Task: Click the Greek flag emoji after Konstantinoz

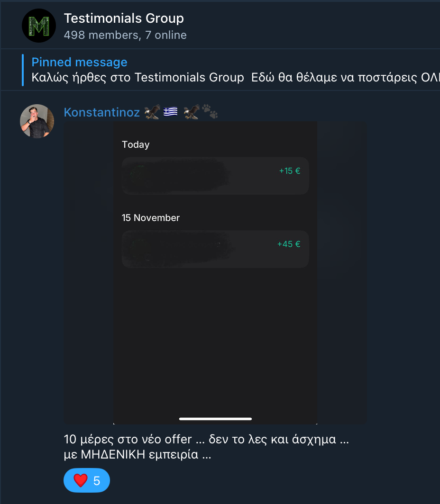Action: [170, 112]
